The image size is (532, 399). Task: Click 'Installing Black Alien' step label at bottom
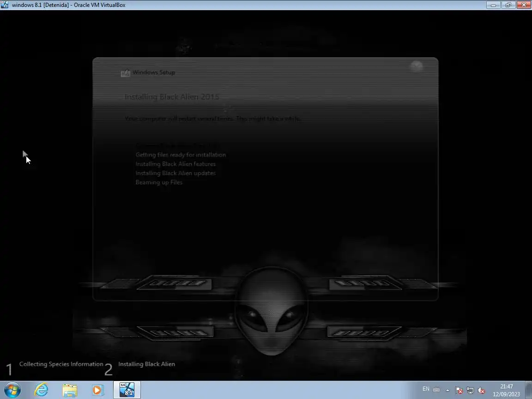pos(146,364)
